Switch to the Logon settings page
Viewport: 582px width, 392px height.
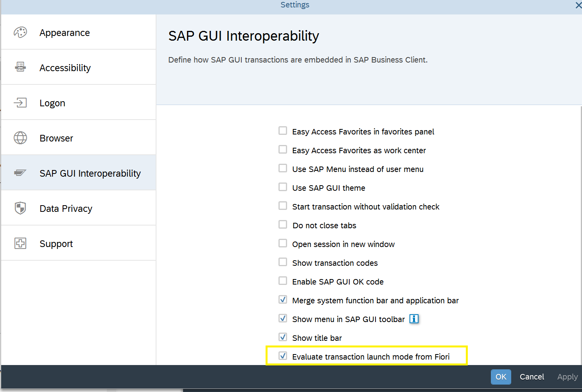coord(79,102)
